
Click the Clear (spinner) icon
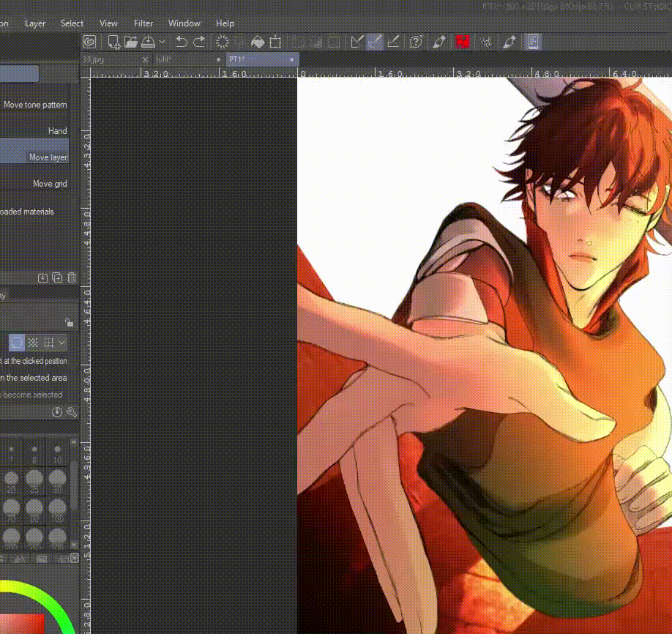click(223, 42)
